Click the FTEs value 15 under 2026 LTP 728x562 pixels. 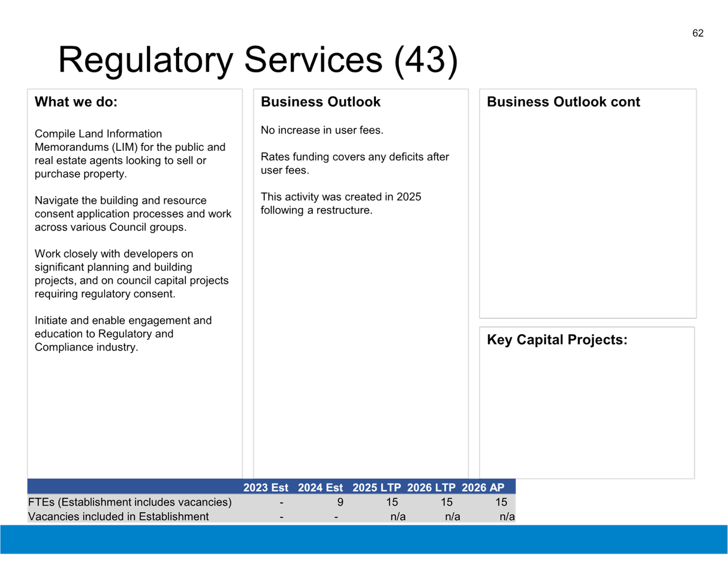click(447, 502)
